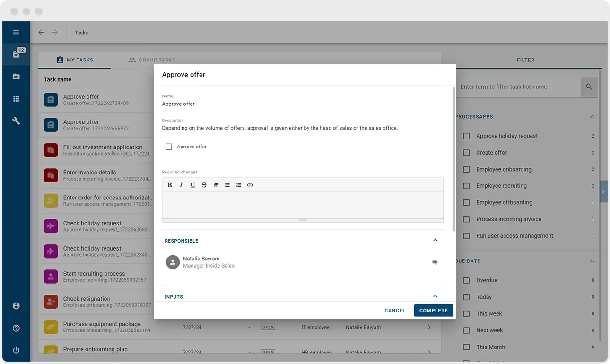Viewport: 610px width, 364px height.
Task: Collapse the ProcessApps filter group
Action: [592, 116]
